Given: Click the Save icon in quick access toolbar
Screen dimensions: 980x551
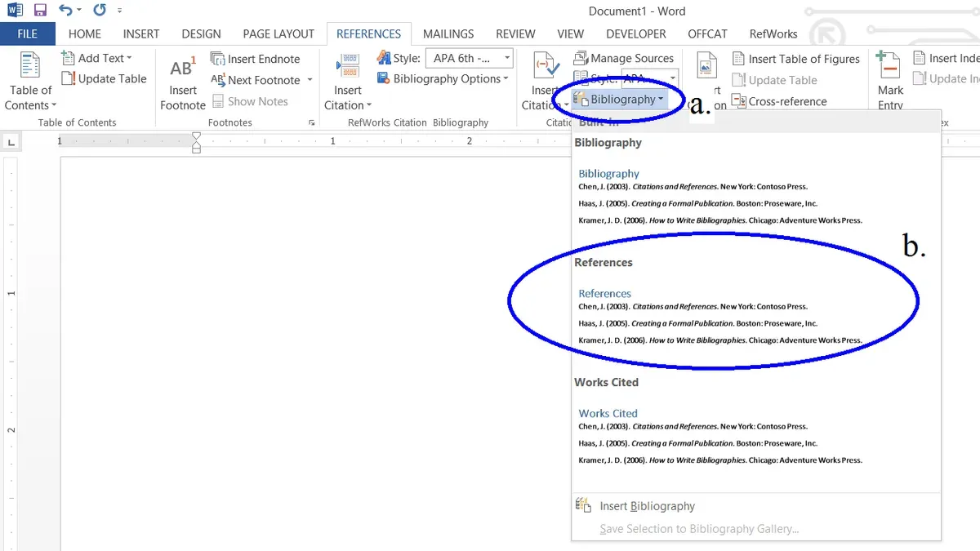Looking at the screenshot, I should (39, 11).
